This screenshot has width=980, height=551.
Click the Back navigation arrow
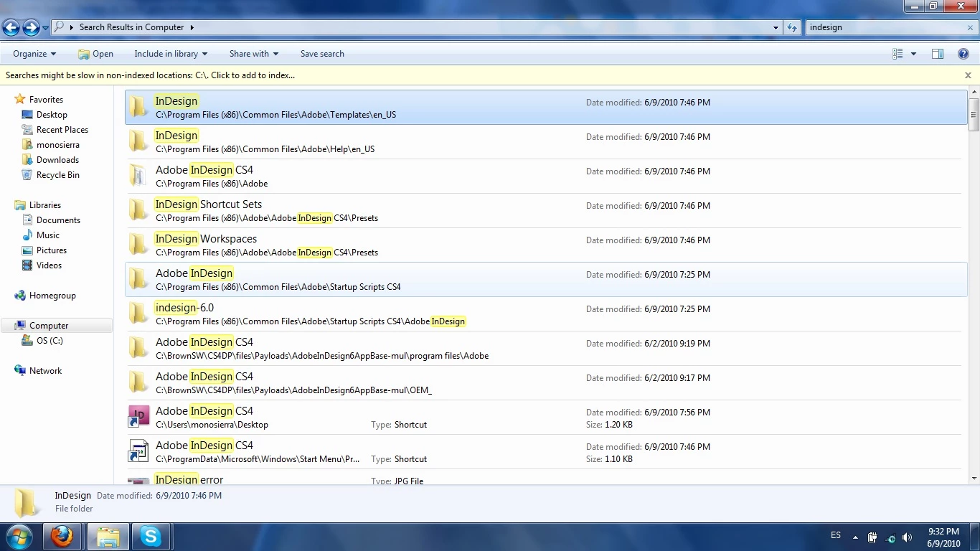(11, 28)
